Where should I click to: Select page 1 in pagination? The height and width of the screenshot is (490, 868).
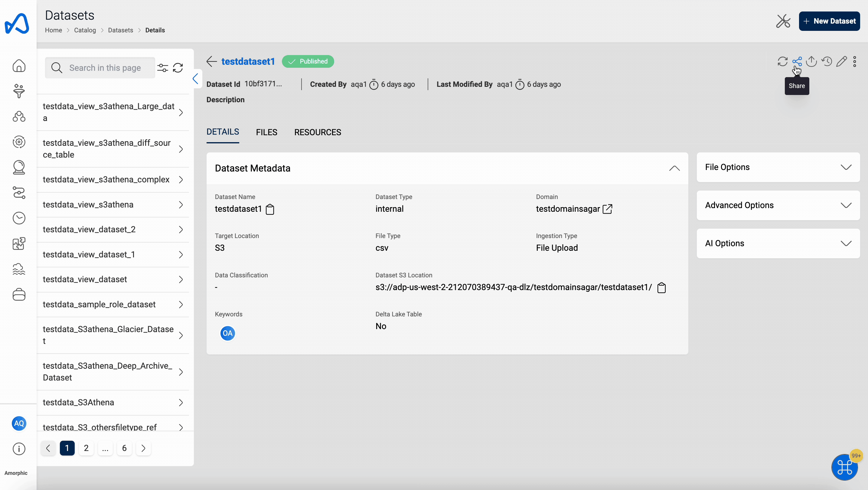[67, 448]
